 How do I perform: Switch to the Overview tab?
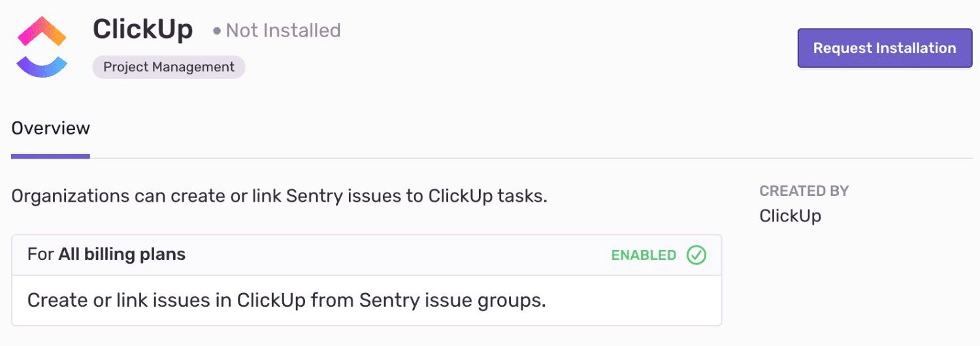point(50,128)
